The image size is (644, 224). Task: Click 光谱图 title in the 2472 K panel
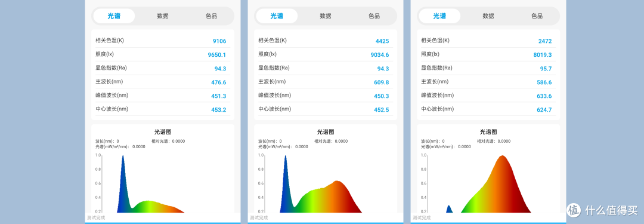488,132
